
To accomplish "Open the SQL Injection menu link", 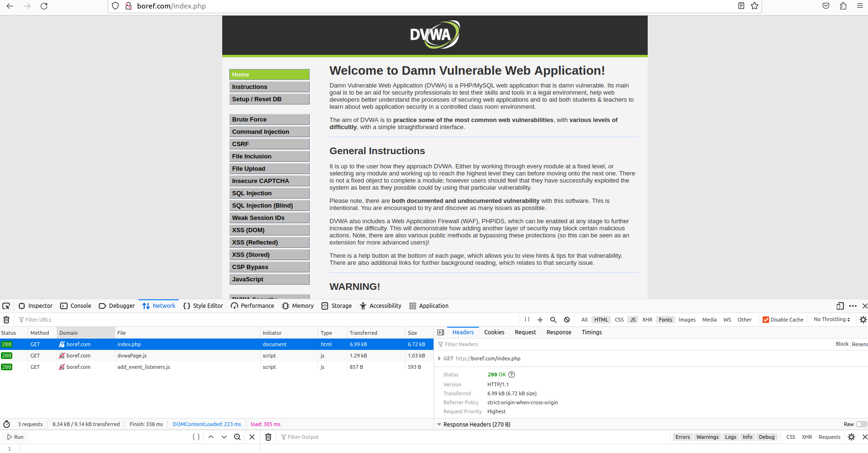I will coord(269,193).
